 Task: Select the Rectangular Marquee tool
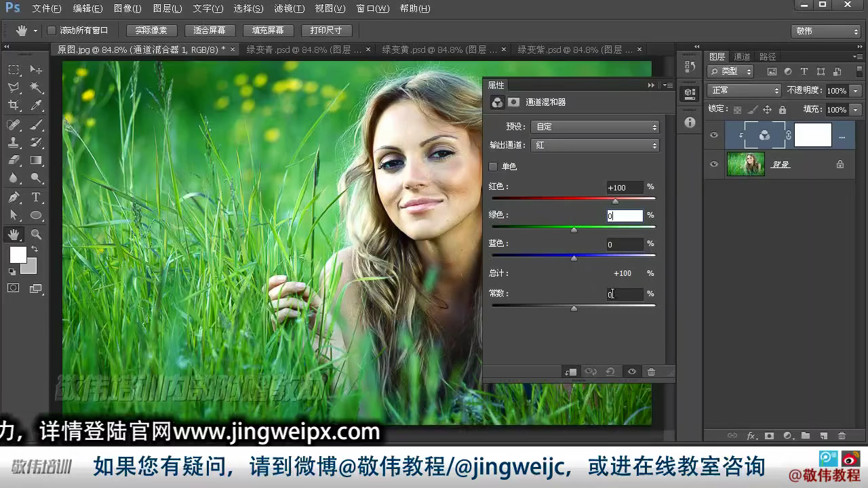[x=14, y=70]
